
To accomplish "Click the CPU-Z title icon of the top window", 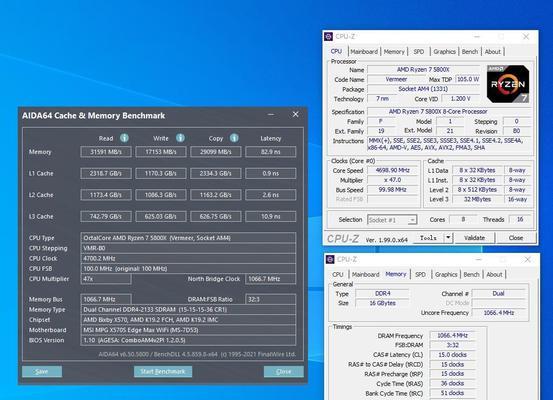I will 328,36.
